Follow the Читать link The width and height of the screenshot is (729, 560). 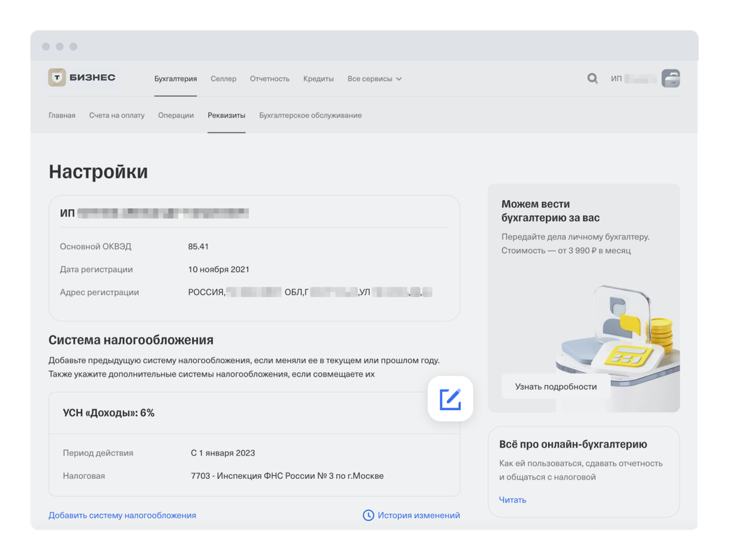pos(512,500)
